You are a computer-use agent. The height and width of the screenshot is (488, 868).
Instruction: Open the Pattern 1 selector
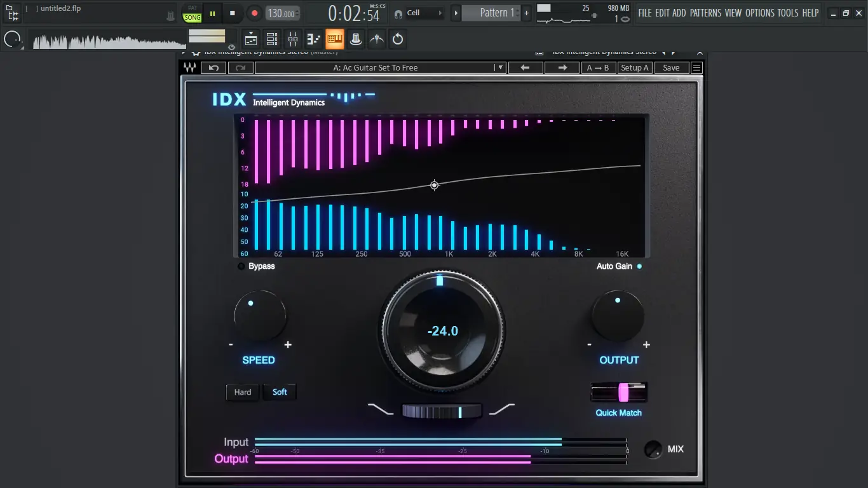point(491,13)
